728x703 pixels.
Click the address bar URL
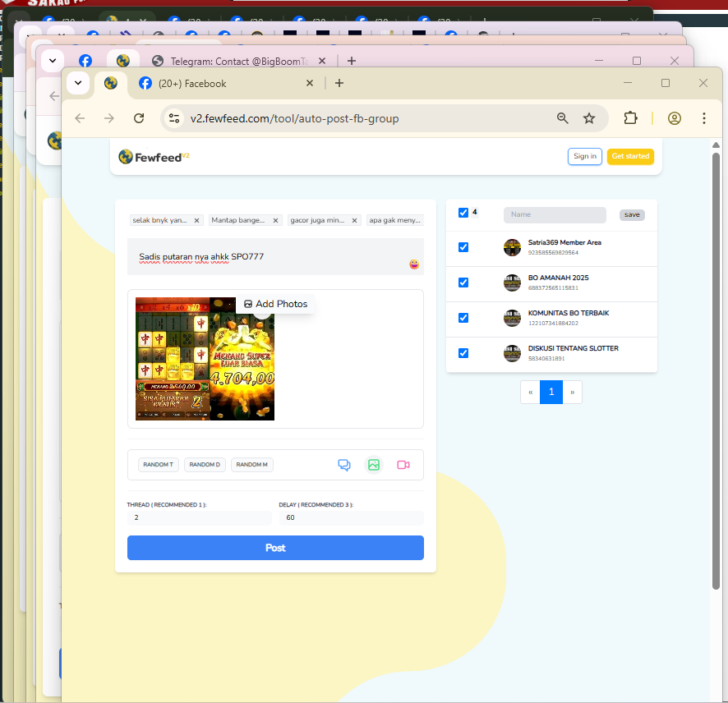tap(294, 118)
